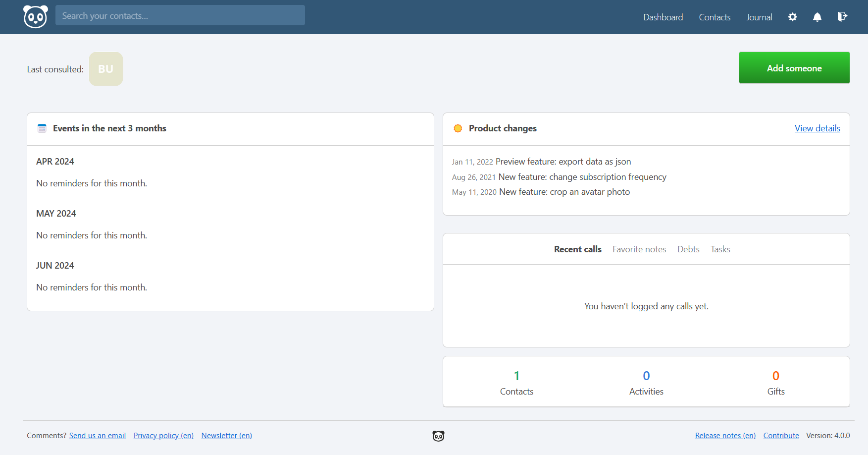Click the 'Last consulted:' label

[55, 69]
